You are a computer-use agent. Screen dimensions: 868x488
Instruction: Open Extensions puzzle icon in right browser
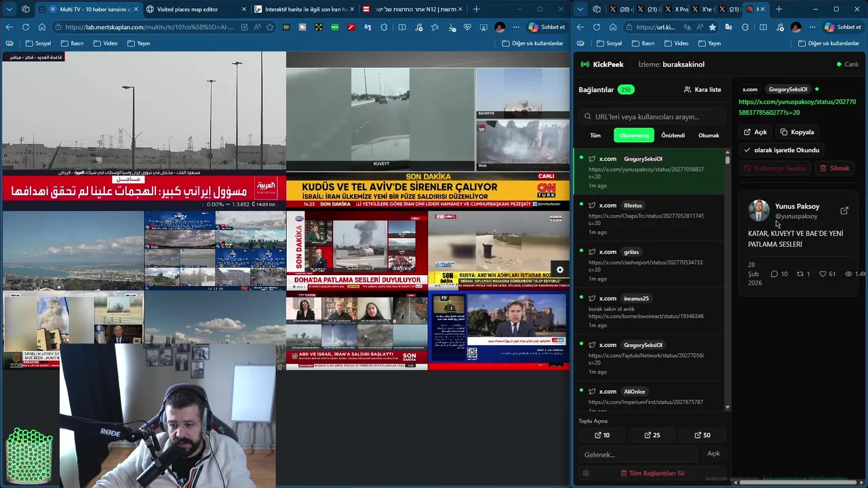[745, 27]
